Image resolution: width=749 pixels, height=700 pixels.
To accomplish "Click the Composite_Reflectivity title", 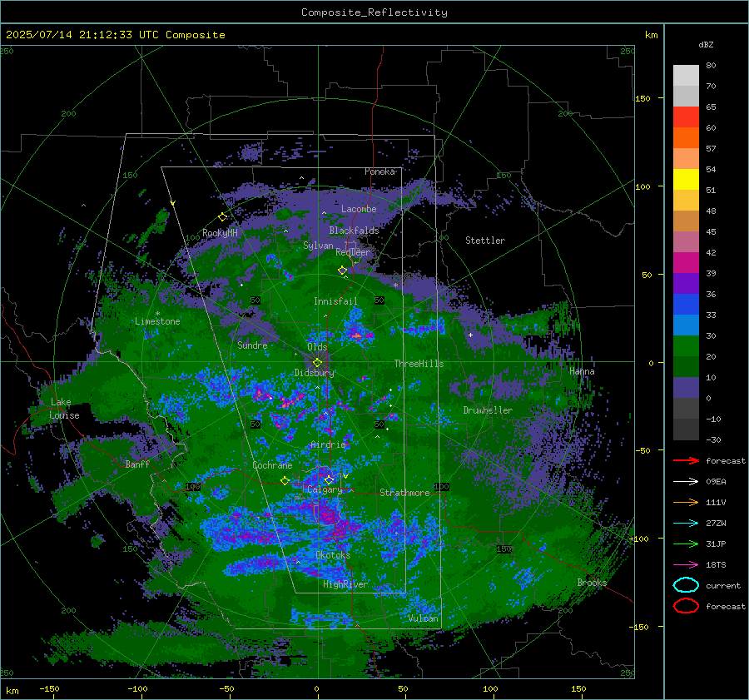I will coord(374,12).
